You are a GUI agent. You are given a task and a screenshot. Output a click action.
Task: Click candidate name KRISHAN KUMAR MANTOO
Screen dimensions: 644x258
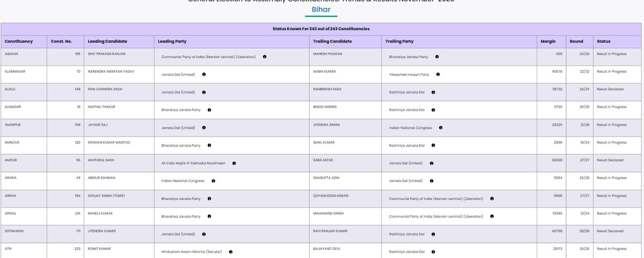pos(109,142)
